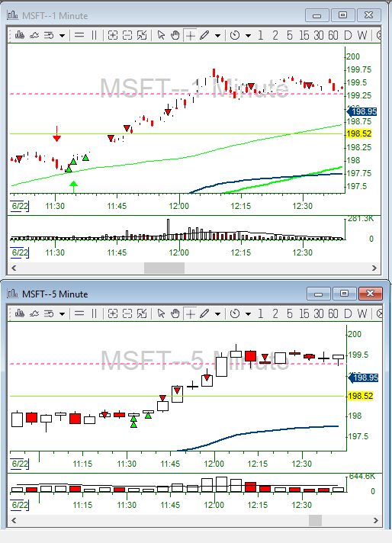
Task: Set 1-minute interval in 5 Minute window
Action: click(260, 313)
